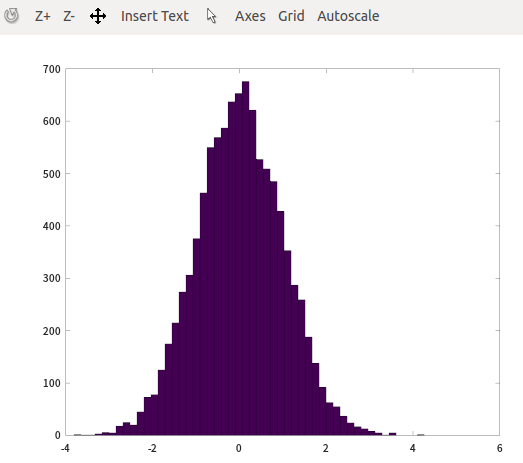The width and height of the screenshot is (523, 463).
Task: Click the 700 label on the y-axis
Action: 52,69
